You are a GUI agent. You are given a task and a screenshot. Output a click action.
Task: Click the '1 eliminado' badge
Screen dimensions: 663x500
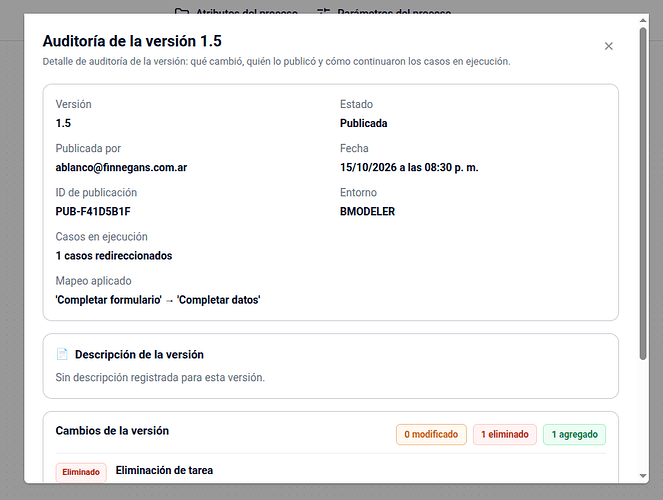click(505, 434)
